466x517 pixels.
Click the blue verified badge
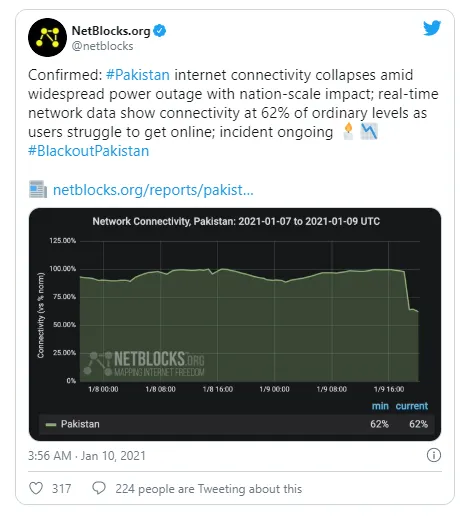pos(159,31)
